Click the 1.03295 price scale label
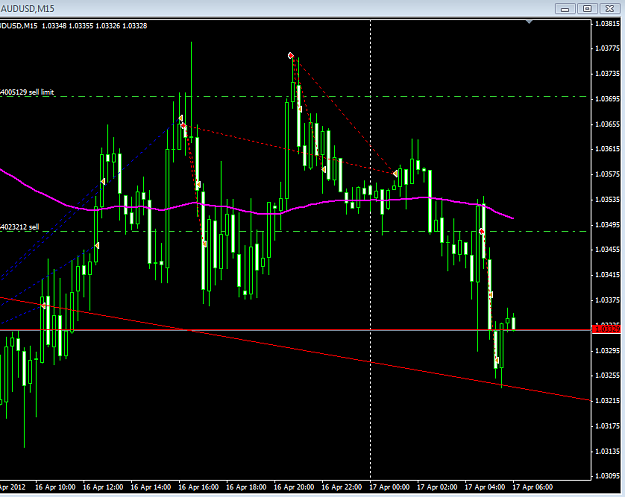625x497 pixels. [607, 350]
